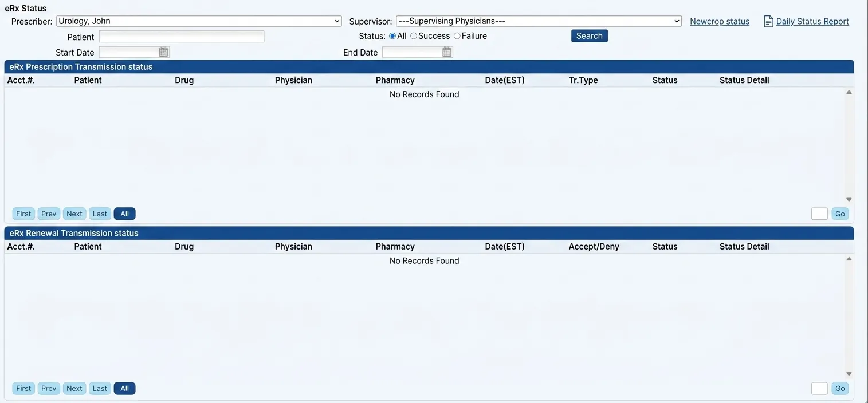Image resolution: width=868 pixels, height=403 pixels.
Task: Click Go in Prescription Transmission section
Action: point(840,214)
